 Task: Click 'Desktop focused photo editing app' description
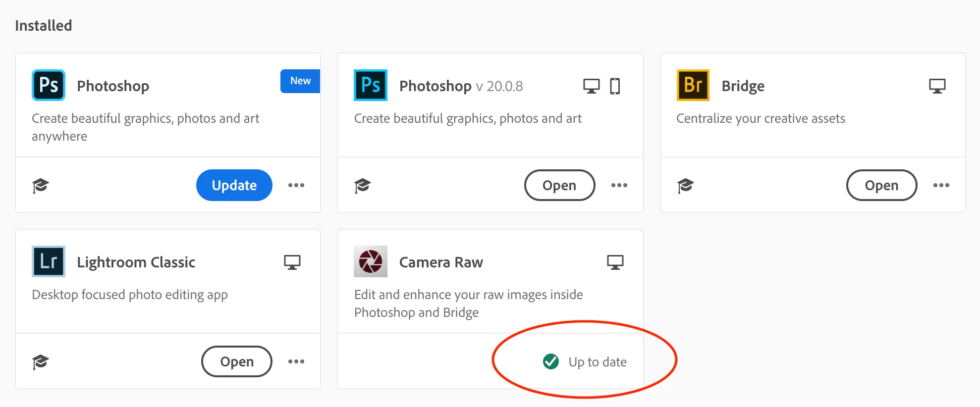tap(130, 295)
